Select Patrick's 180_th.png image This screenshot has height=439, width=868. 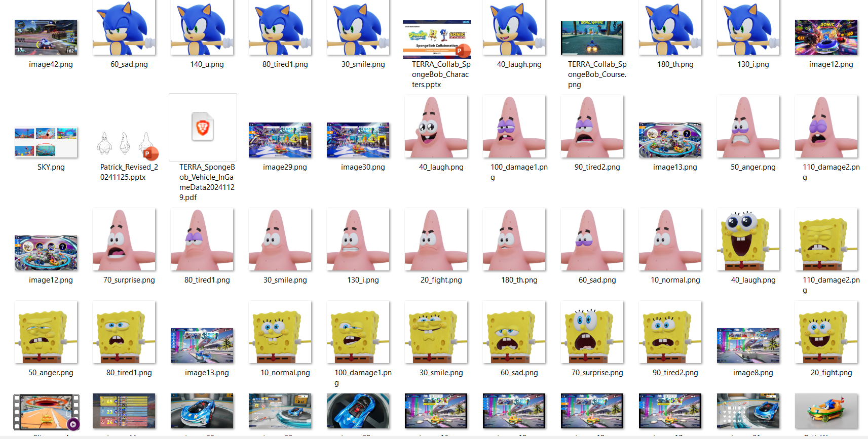pos(514,240)
